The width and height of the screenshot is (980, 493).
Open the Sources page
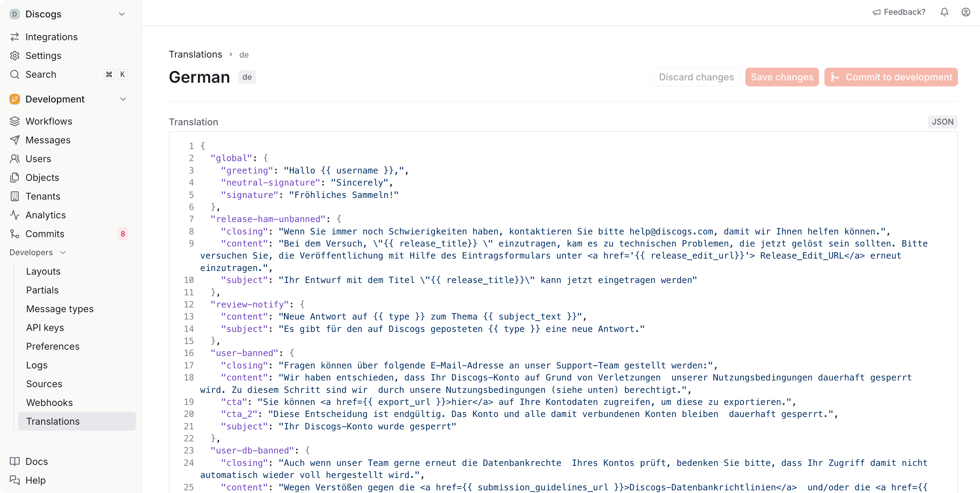pos(44,384)
